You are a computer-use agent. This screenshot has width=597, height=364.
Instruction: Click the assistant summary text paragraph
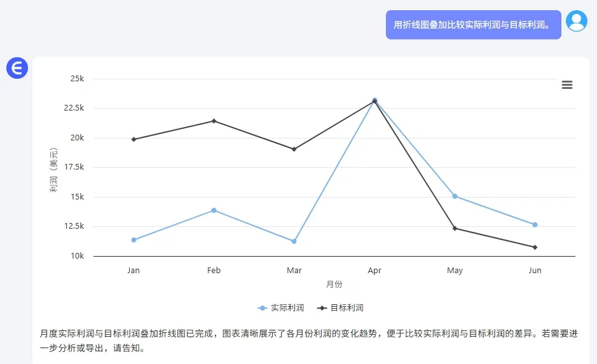pos(309,340)
